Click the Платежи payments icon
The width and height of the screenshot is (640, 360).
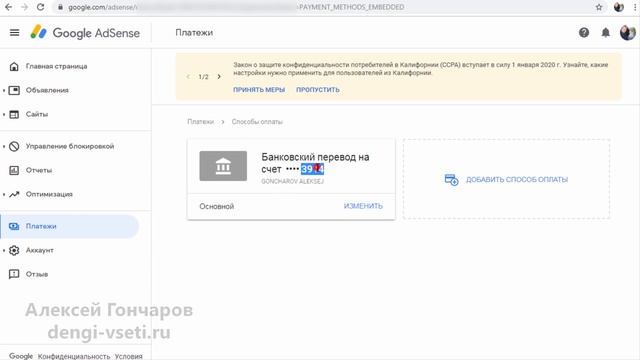[14, 226]
